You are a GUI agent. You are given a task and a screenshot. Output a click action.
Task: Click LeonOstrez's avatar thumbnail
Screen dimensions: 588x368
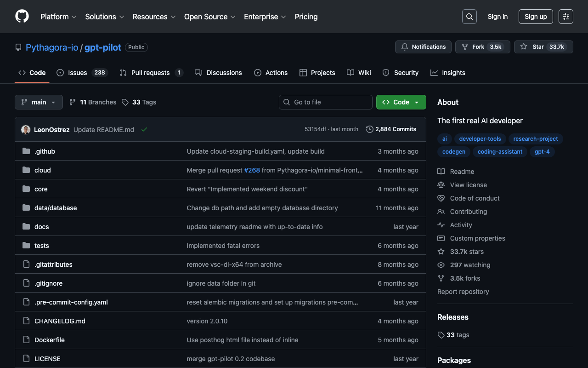(x=26, y=130)
